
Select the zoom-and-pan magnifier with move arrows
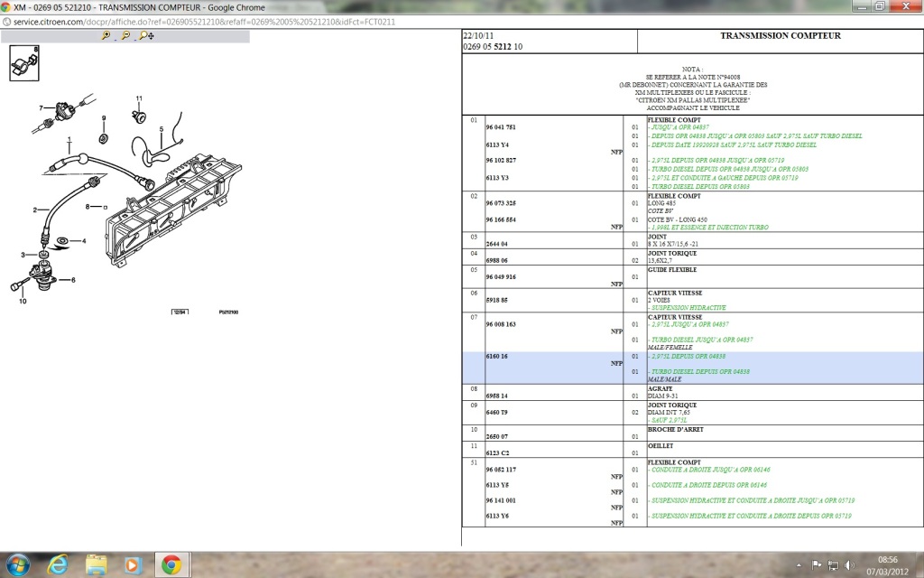pos(146,36)
